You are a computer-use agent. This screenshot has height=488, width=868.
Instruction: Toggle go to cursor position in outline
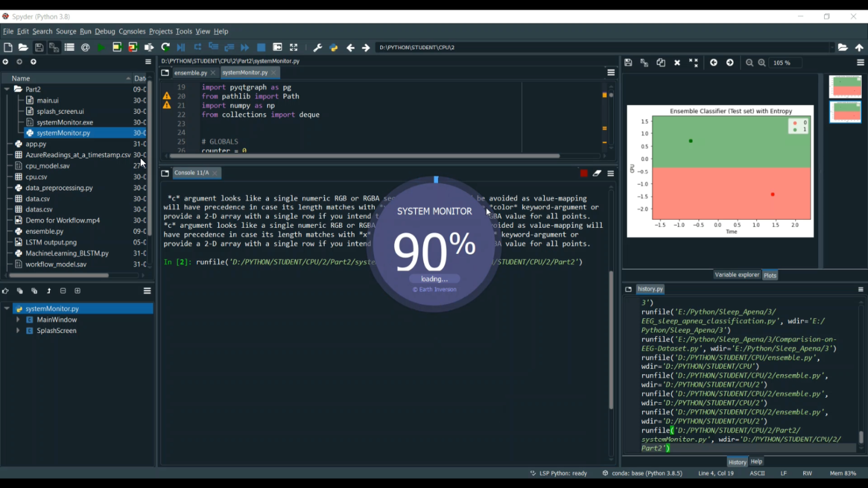5,291
